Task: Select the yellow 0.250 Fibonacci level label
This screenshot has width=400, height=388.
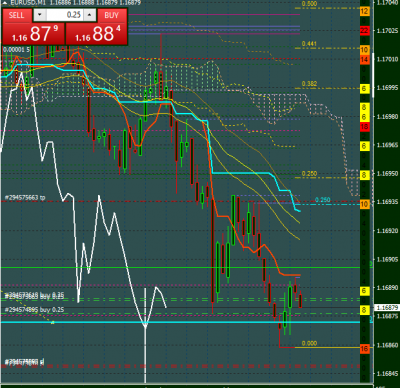Action: (x=309, y=174)
